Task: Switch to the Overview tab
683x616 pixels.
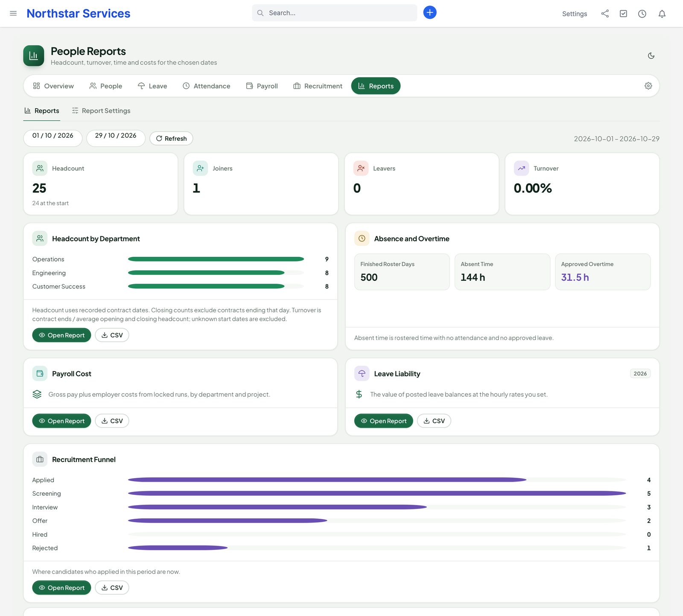Action: [x=53, y=86]
